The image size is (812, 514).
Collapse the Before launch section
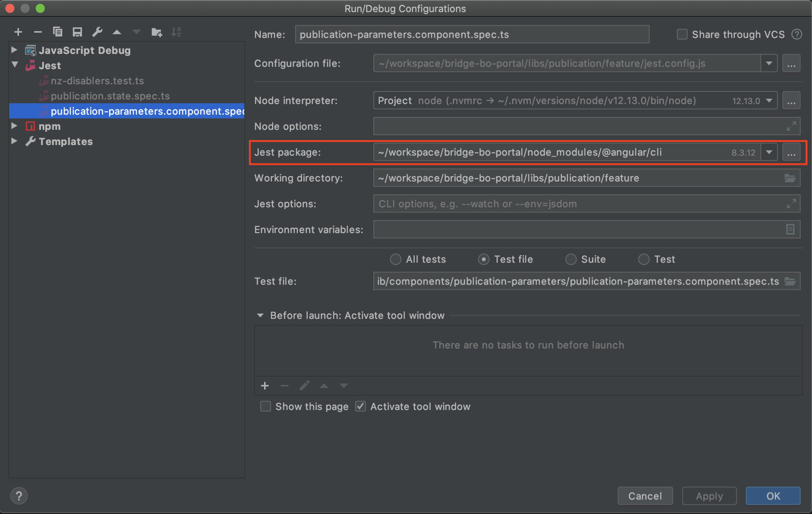pos(261,315)
